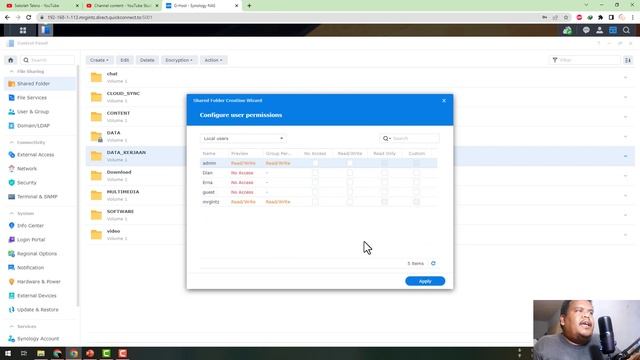Image resolution: width=640 pixels, height=360 pixels.
Task: Expand the chat folder details chevron
Action: point(625,77)
